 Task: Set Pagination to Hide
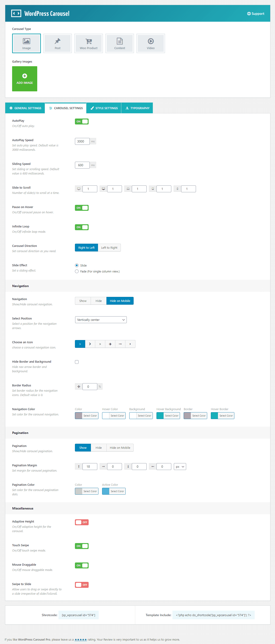point(98,448)
